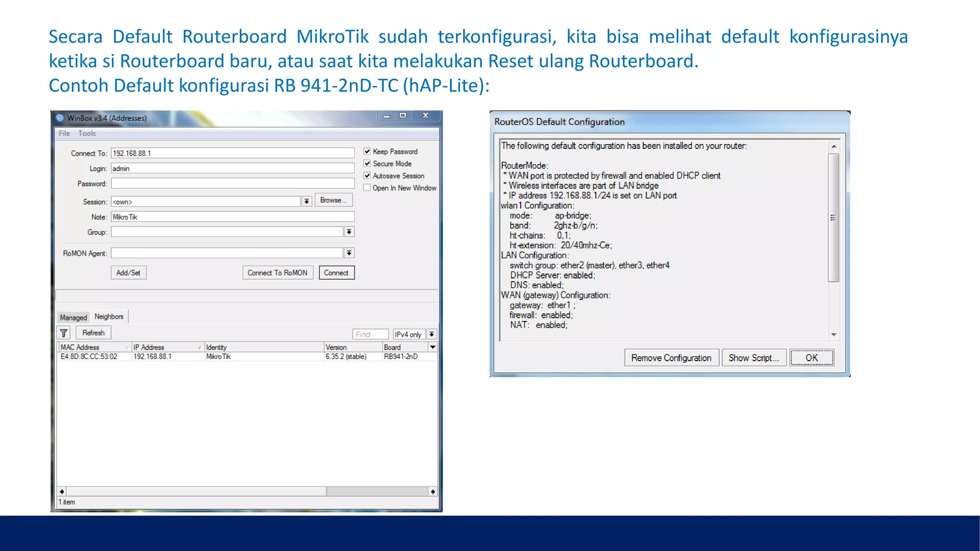This screenshot has height=551, width=980.
Task: Switch to the Managed tab
Action: 74,317
